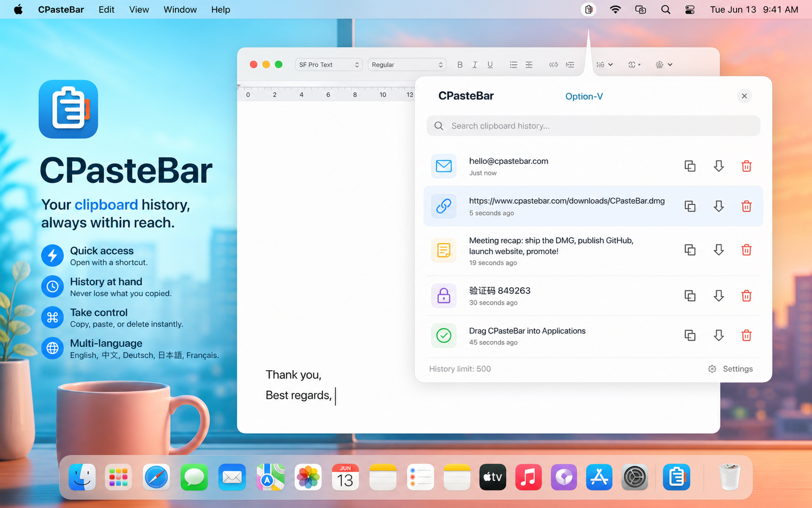The width and height of the screenshot is (812, 508).
Task: Open Spotlight search in the menu bar
Action: (x=666, y=9)
